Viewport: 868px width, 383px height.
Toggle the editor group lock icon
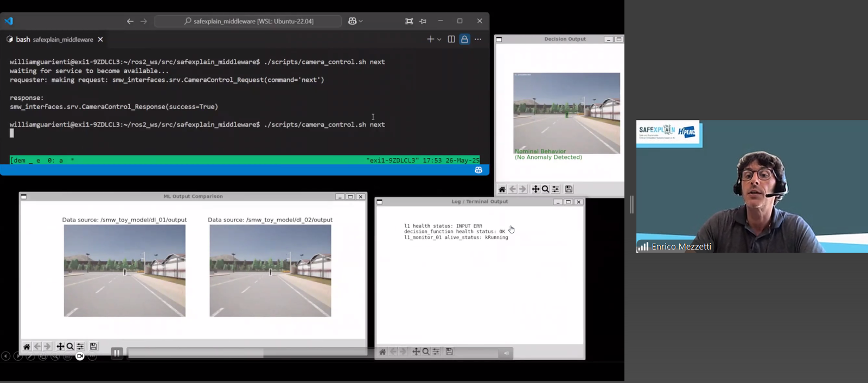click(x=464, y=39)
